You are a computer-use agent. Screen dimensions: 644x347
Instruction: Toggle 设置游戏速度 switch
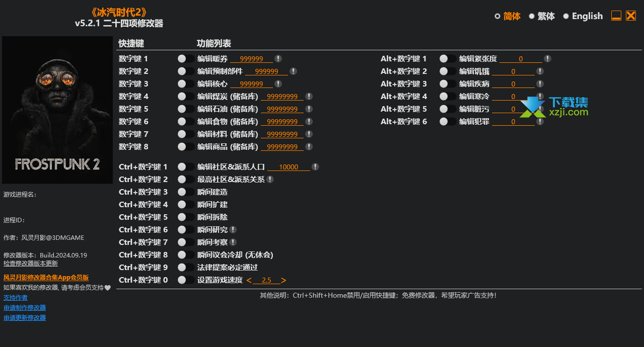tap(186, 280)
